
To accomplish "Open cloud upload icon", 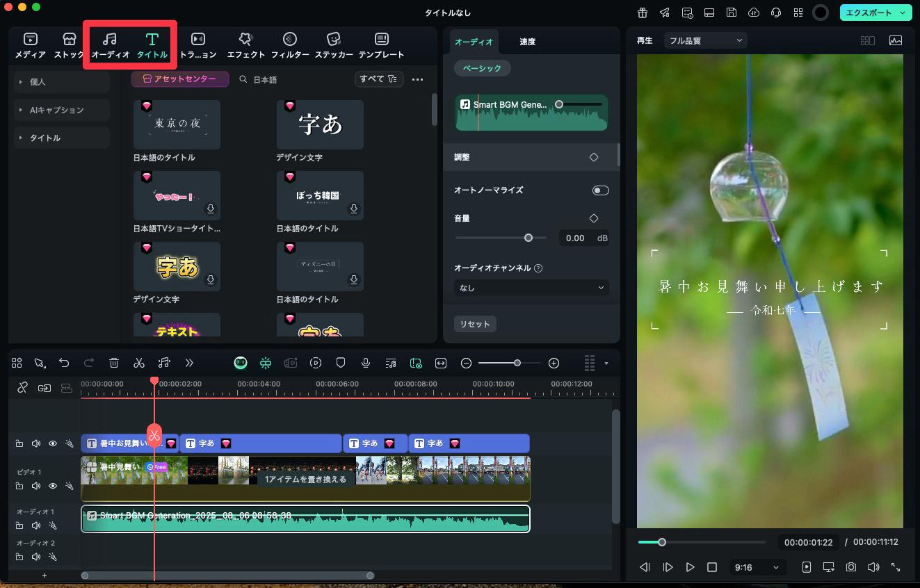I will pyautogui.click(x=754, y=13).
